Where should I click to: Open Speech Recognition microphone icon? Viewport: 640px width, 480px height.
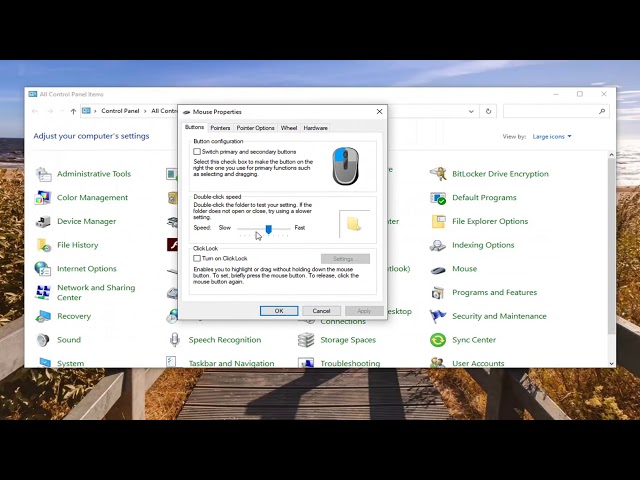175,340
